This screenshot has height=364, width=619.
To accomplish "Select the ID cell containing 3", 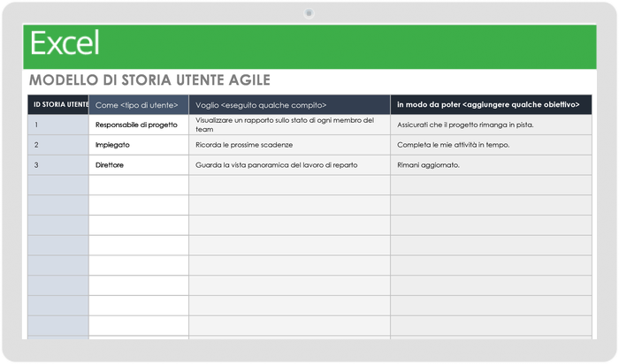I will click(x=58, y=165).
